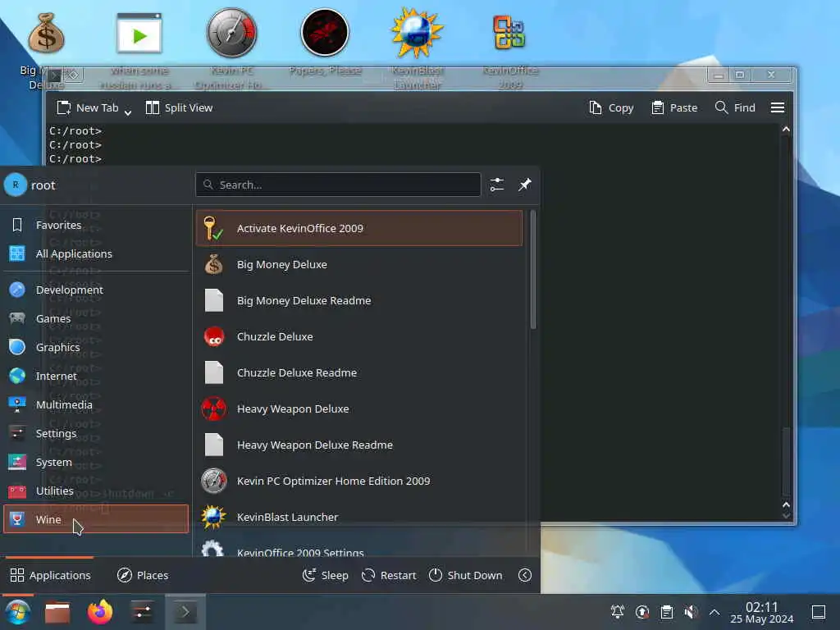840x630 pixels.
Task: Click muted volume icon in tray
Action: 691,612
